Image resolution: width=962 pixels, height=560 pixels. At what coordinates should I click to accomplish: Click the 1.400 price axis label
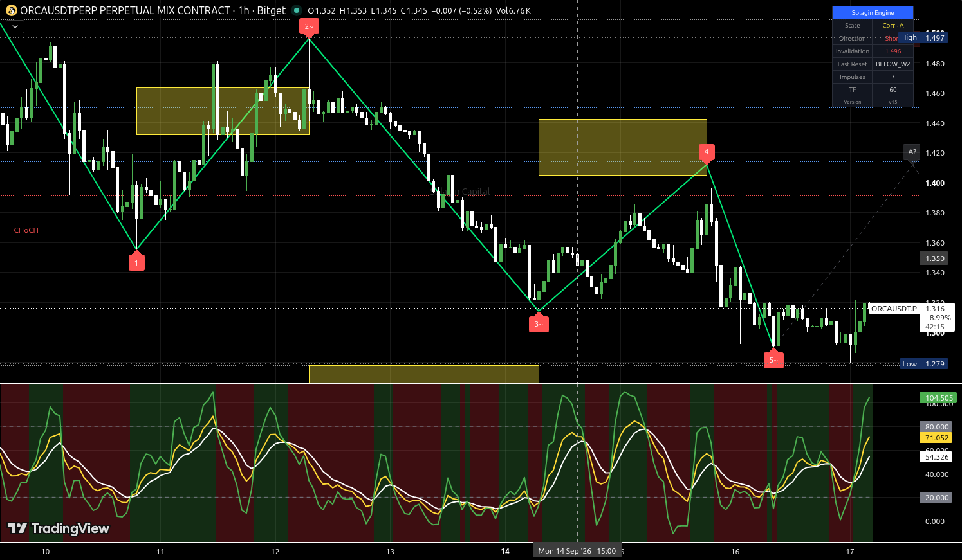[x=935, y=183]
